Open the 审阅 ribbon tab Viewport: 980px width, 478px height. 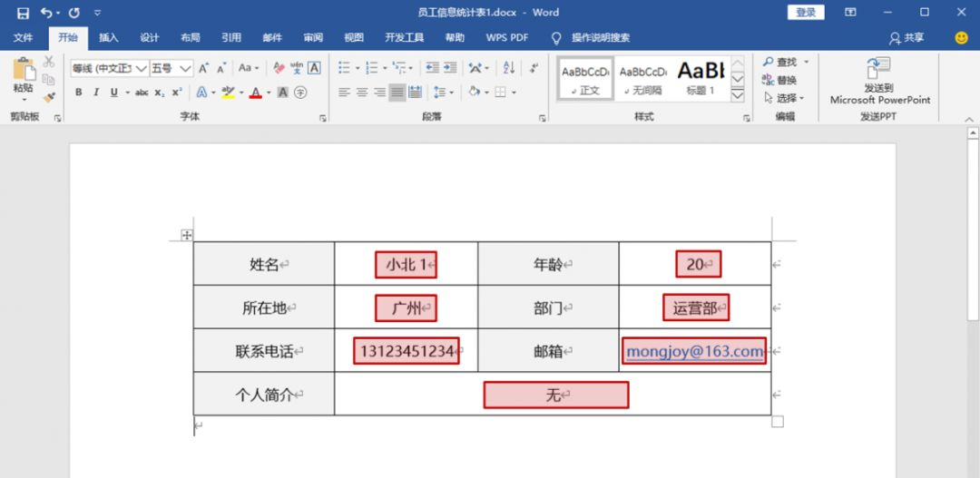pos(313,38)
